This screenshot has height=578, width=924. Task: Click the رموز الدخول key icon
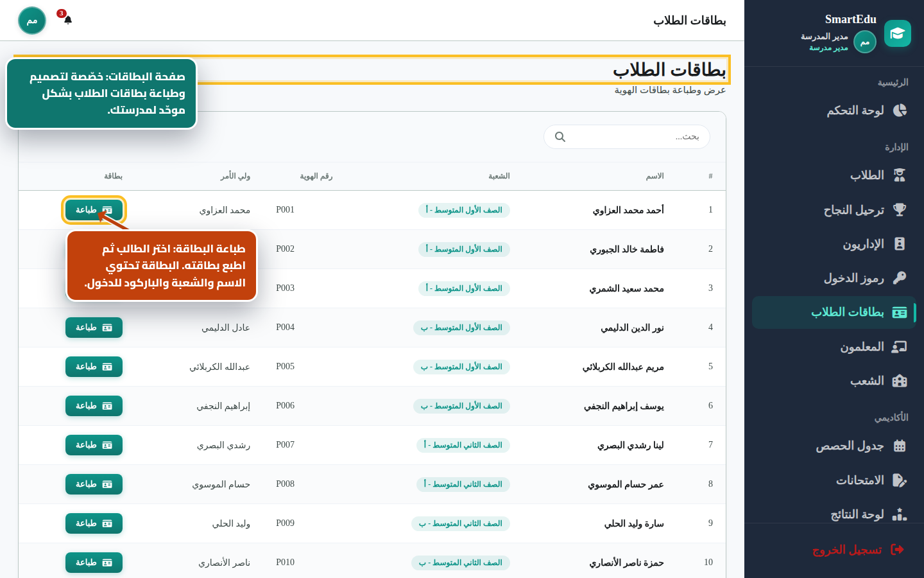(900, 277)
